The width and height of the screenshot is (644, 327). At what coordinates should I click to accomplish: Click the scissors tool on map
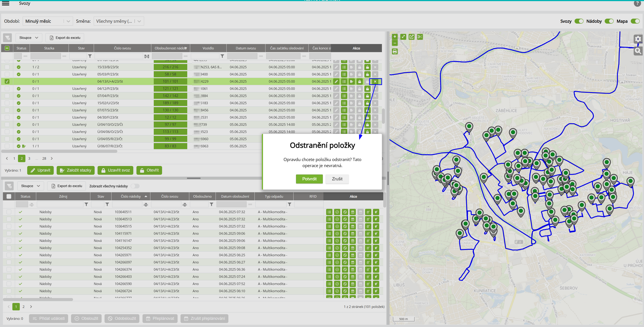(x=420, y=37)
